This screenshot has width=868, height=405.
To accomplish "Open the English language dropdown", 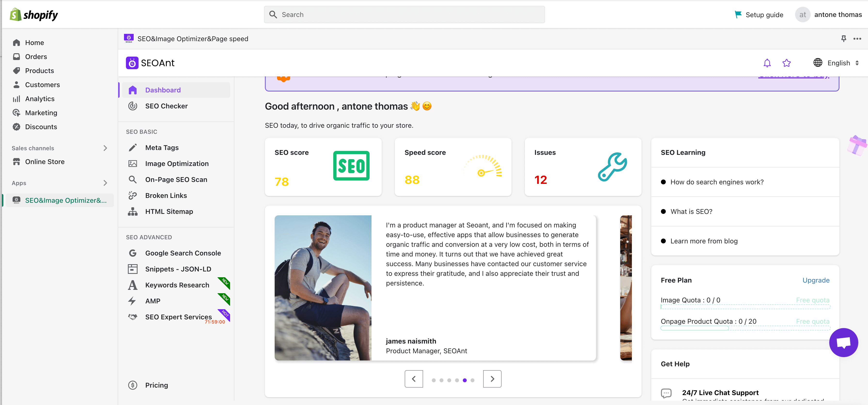I will tap(843, 63).
